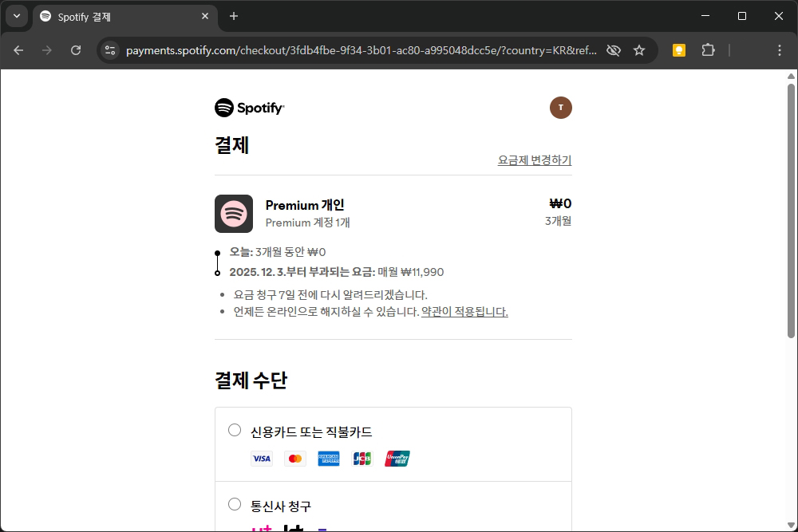Open the brown T account avatar

pyautogui.click(x=560, y=108)
